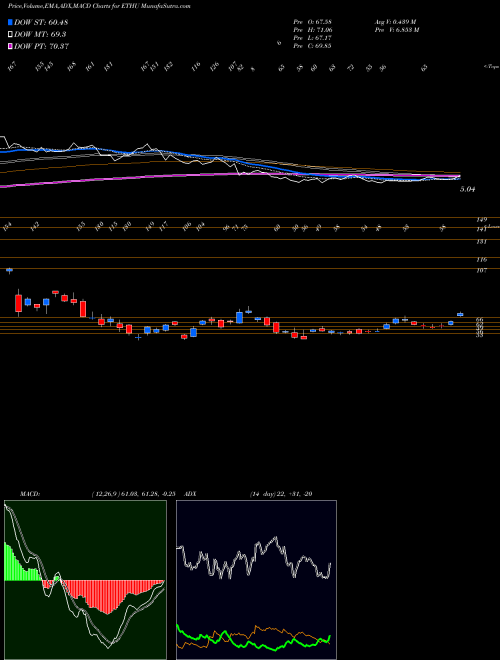This screenshot has height=660, width=500.
Task: Click the 'Avg V: 6.489 M' volume text
Action: (395, 22)
